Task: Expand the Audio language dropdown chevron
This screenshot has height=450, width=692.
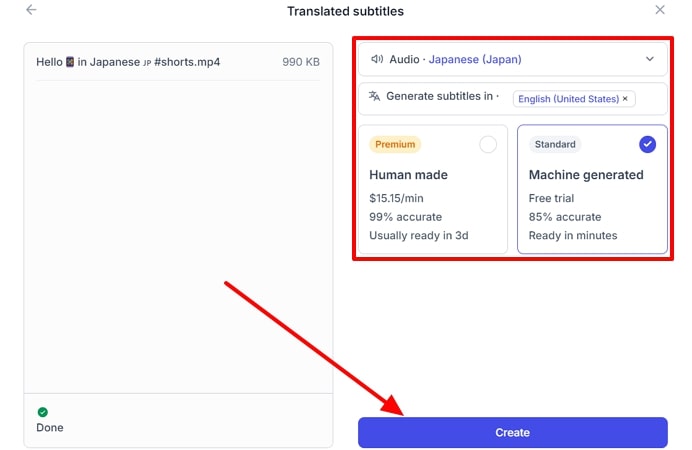Action: 650,59
